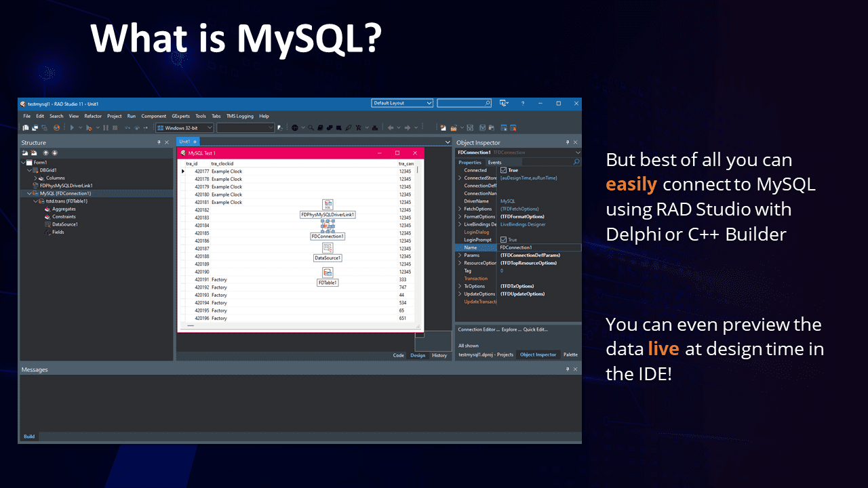Screen dimensions: 868x488
Task: Click the Object Inspector search magnifier icon
Action: (x=576, y=162)
